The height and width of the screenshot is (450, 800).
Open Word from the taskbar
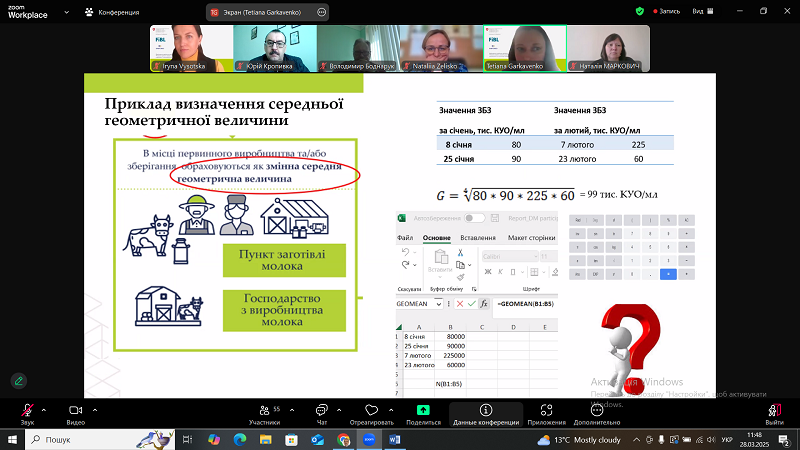(394, 439)
